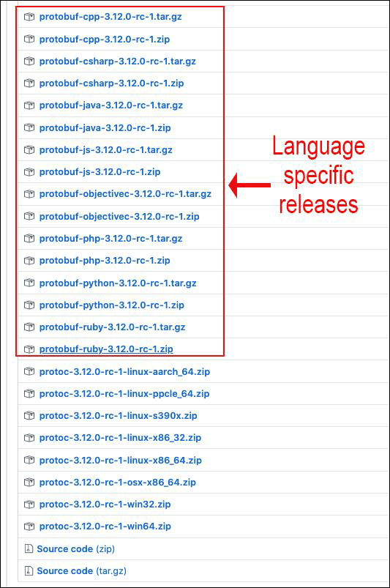Open protobuf-php-3.12.0-rc-1.tar.gz link
Viewport: 390px width, 588px height.
(111, 239)
